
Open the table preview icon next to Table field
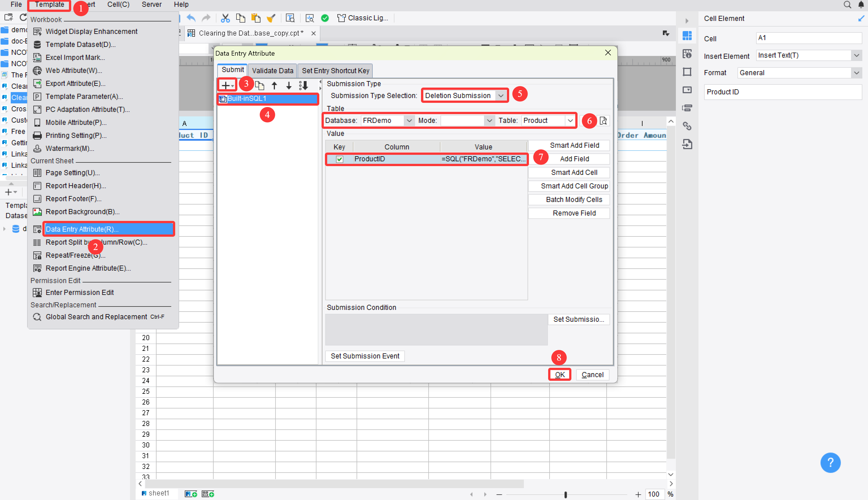603,121
